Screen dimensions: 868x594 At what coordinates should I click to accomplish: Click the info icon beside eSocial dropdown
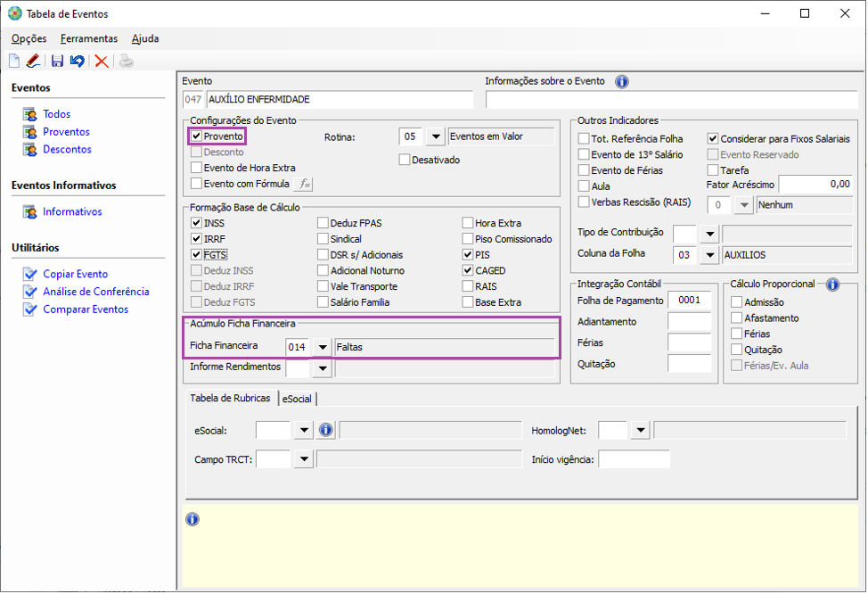click(x=326, y=429)
